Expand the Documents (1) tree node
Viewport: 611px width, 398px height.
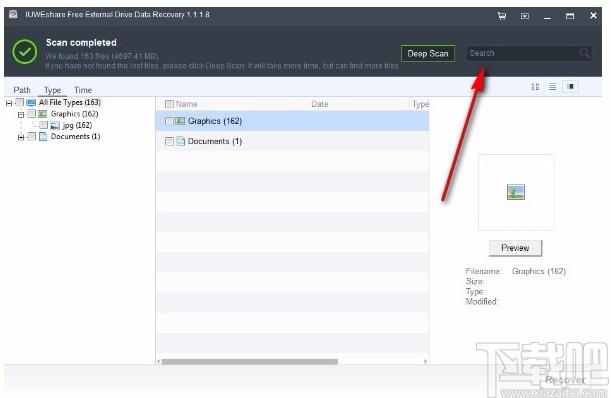point(21,137)
